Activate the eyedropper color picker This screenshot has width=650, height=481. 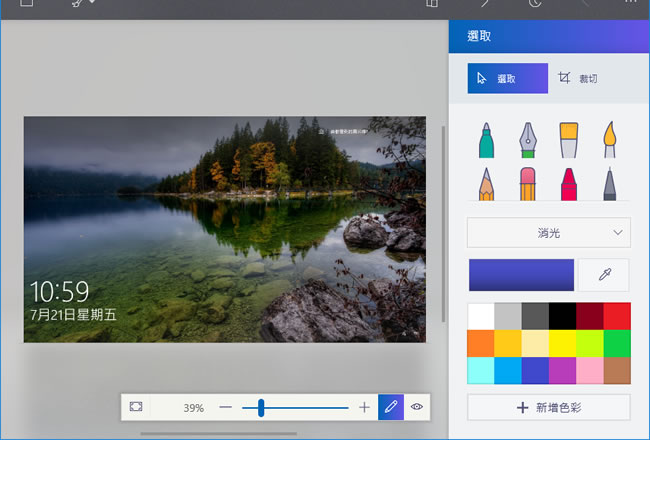click(604, 275)
